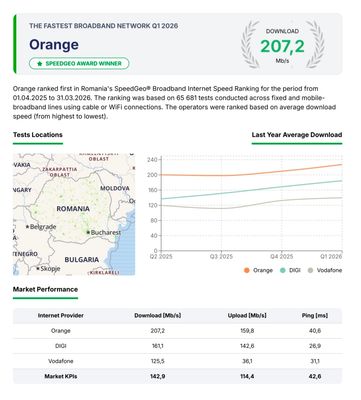Toggle Vodafone series via legend label
The image size is (361, 400).
click(329, 270)
